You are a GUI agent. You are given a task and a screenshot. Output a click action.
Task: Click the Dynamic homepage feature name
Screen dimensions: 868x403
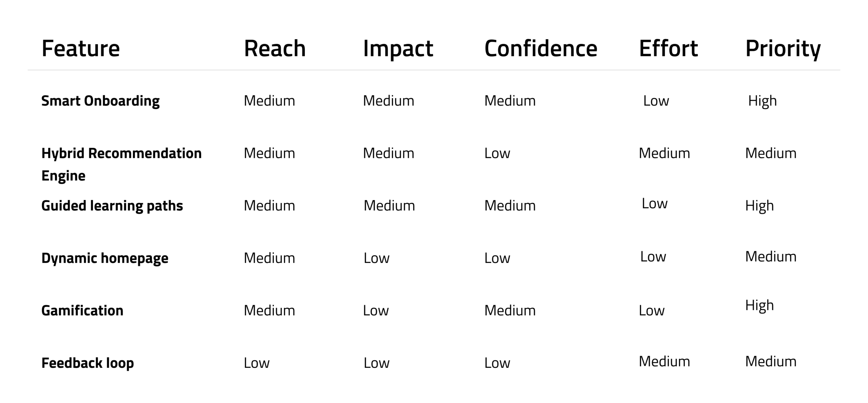[105, 258]
